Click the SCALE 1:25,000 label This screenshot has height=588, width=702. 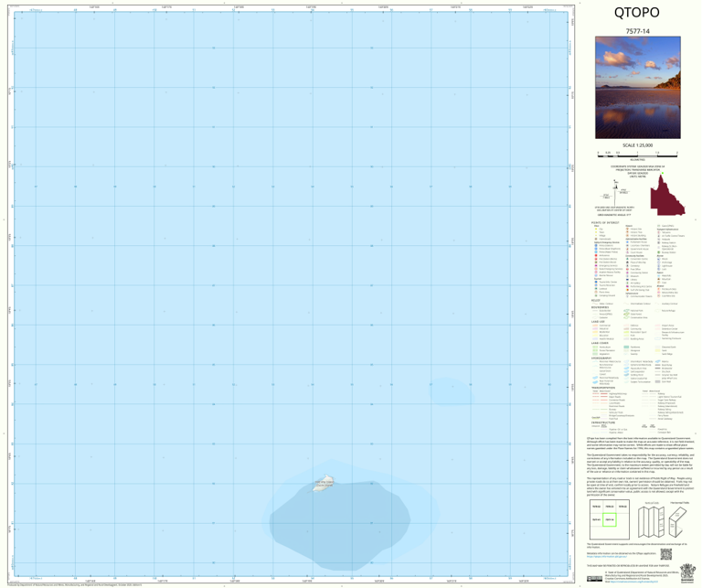coord(637,145)
